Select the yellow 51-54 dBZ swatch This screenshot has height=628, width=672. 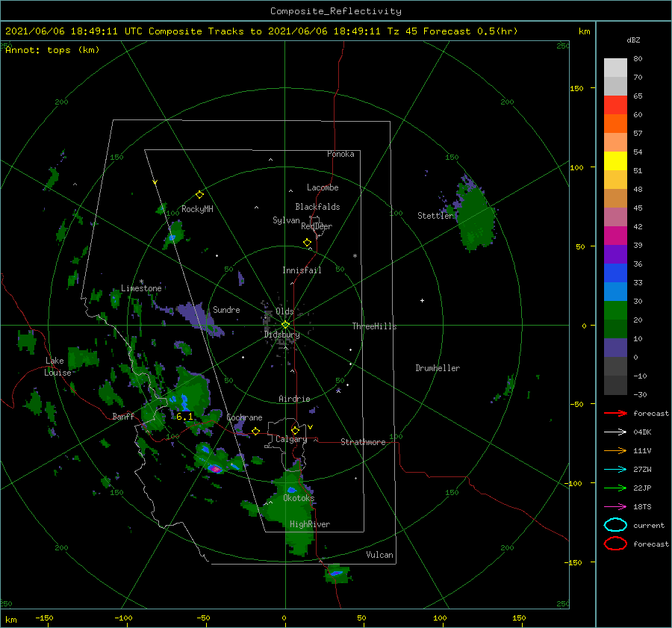point(615,161)
